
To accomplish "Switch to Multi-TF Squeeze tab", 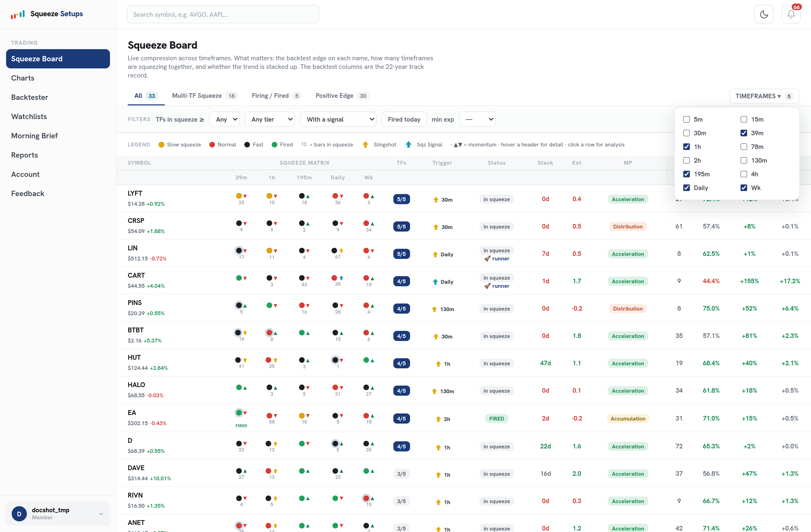I will 205,96.
